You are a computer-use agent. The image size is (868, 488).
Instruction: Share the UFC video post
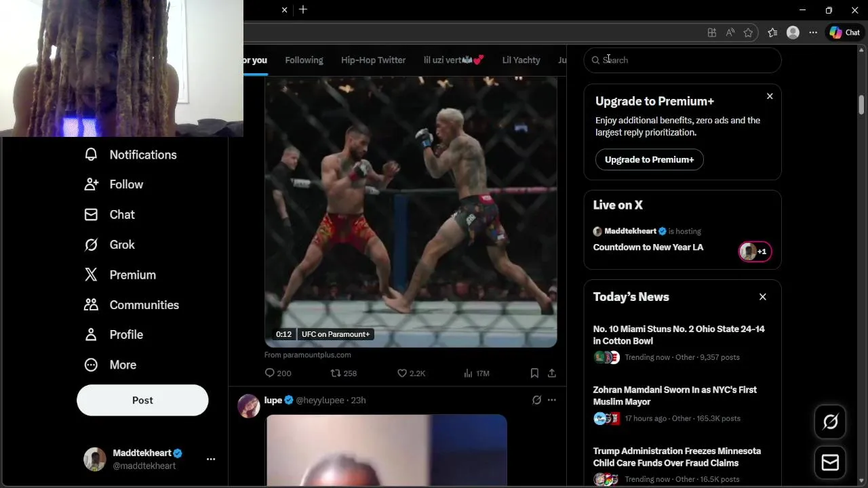[x=552, y=373]
